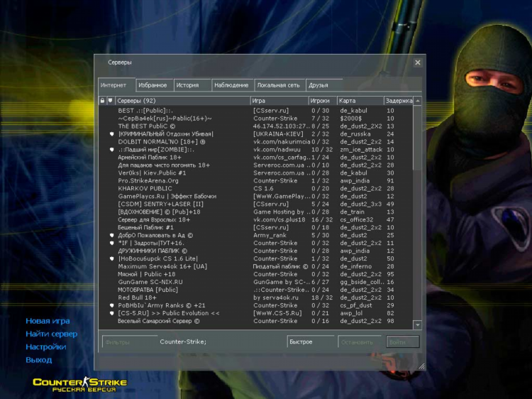Click map name cs_office32
Viewport: 532px width, 399px height.
pos(357,220)
